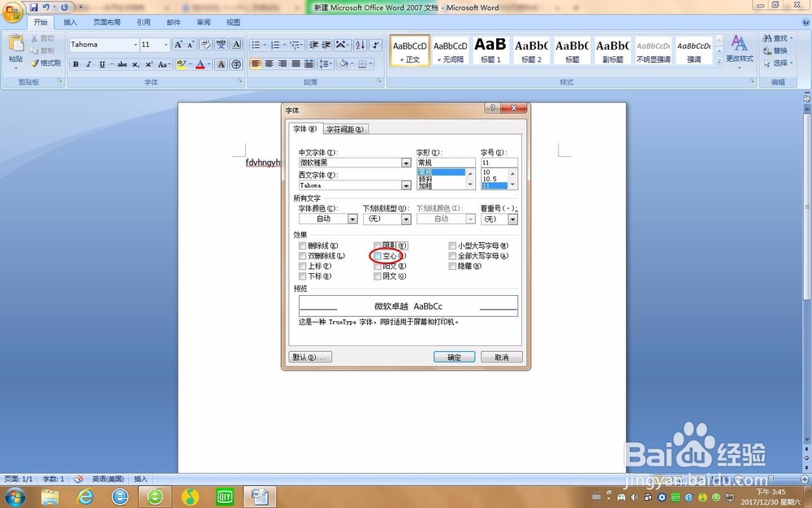Open the 下划线线型 underline style dropdown
Screen dimensions: 812x508
[406, 219]
